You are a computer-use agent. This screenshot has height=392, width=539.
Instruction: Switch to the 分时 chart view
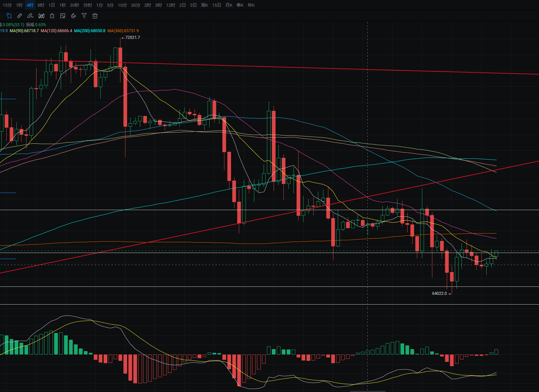(88, 5)
